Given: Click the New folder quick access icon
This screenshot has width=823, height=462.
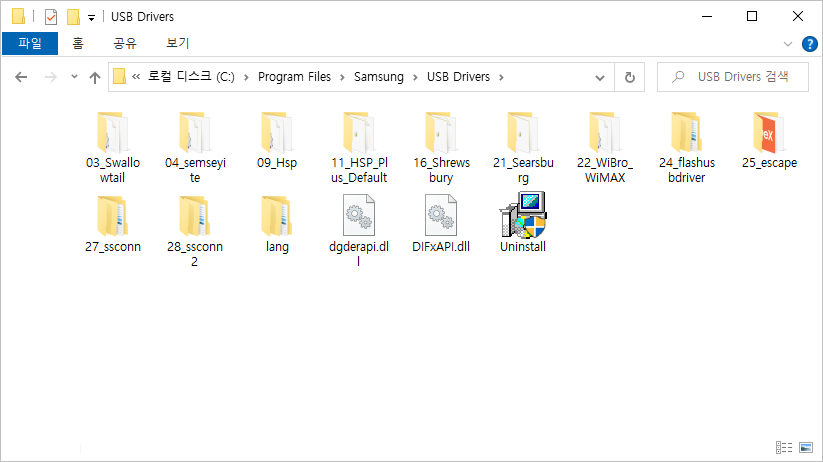Looking at the screenshot, I should (x=73, y=17).
